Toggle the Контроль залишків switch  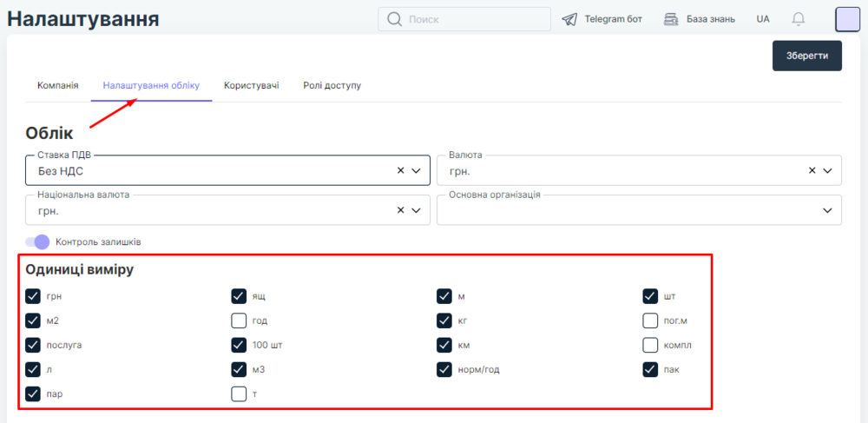(37, 241)
